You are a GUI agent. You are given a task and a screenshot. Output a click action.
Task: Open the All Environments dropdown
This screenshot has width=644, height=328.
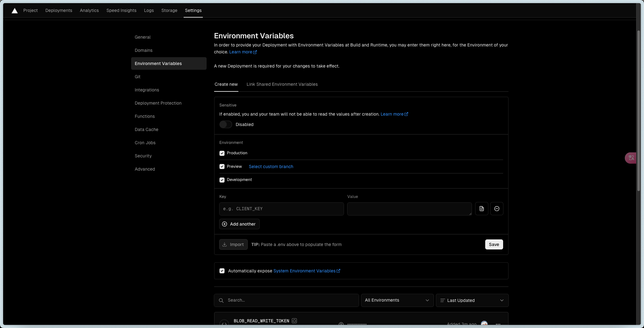(x=397, y=300)
